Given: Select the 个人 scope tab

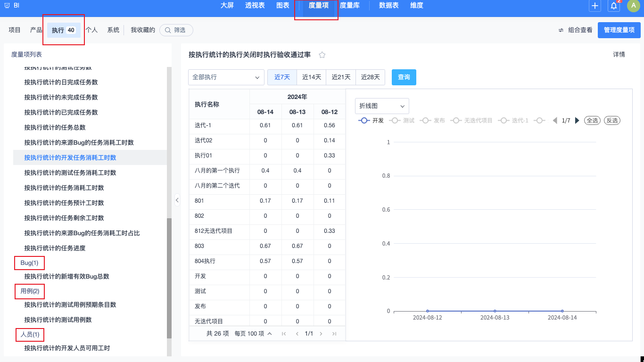Looking at the screenshot, I should pyautogui.click(x=91, y=30).
